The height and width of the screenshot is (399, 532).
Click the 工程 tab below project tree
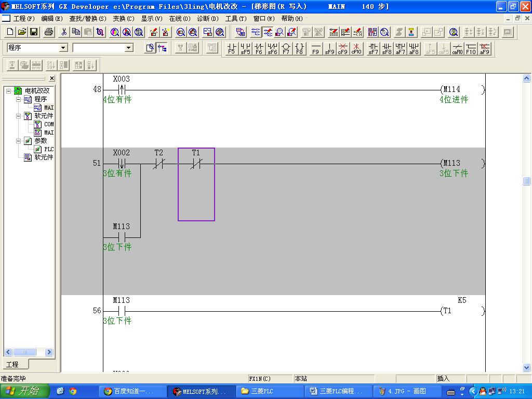click(12, 364)
